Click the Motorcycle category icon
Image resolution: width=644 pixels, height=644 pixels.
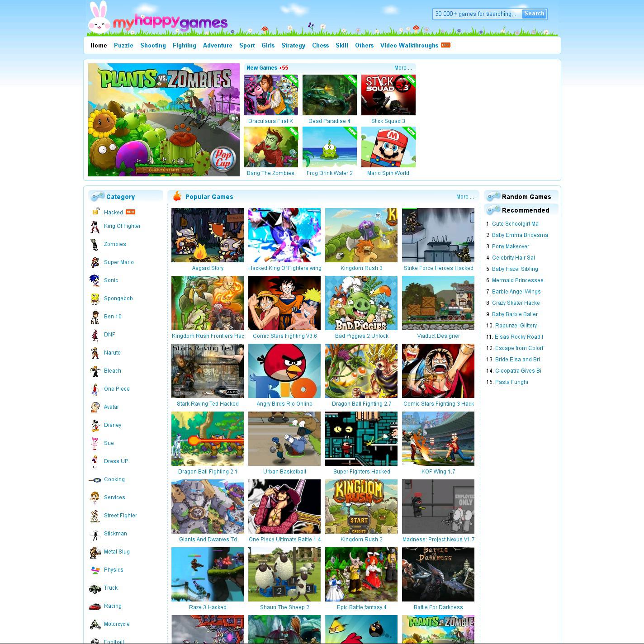pyautogui.click(x=95, y=624)
